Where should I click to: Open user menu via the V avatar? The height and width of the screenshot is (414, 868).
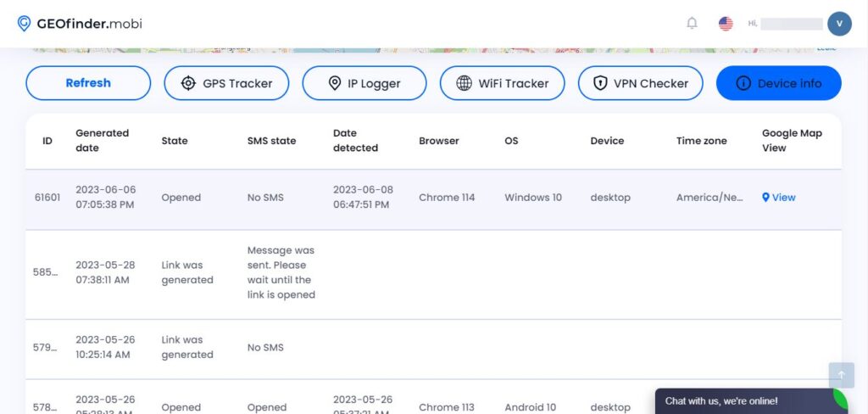click(839, 23)
